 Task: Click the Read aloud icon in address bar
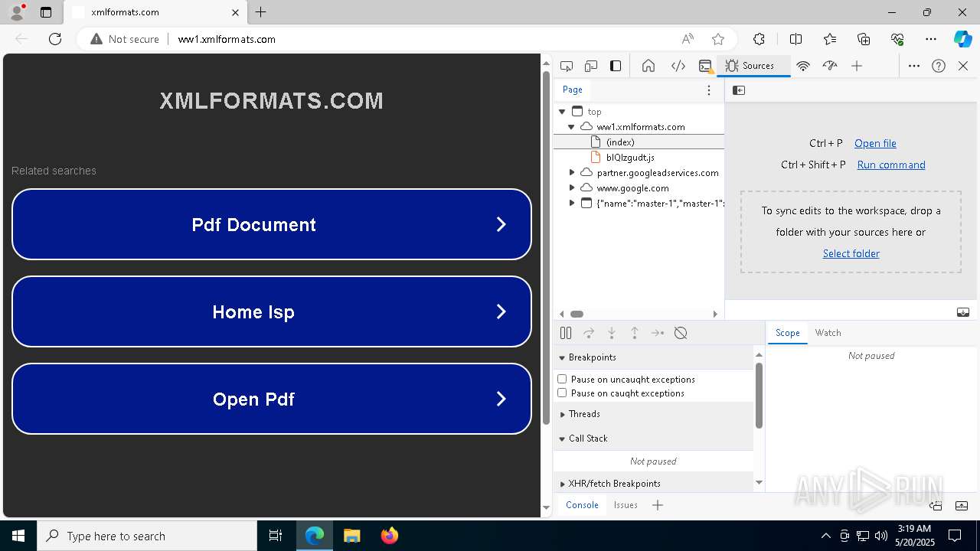688,39
